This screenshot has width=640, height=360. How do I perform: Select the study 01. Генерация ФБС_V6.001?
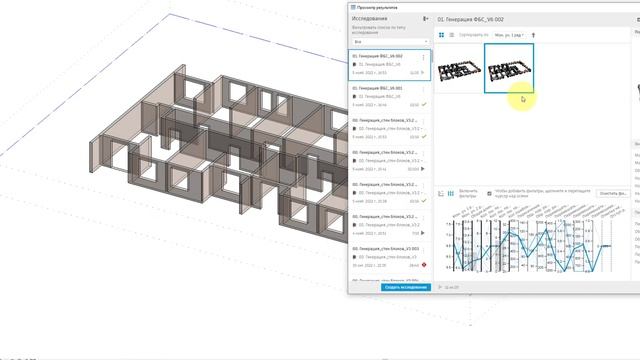pos(389,97)
